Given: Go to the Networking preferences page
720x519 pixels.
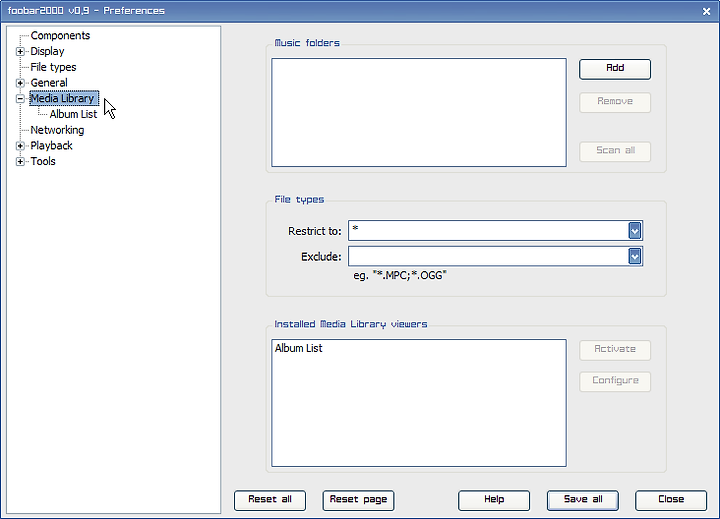Looking at the screenshot, I should click(57, 130).
